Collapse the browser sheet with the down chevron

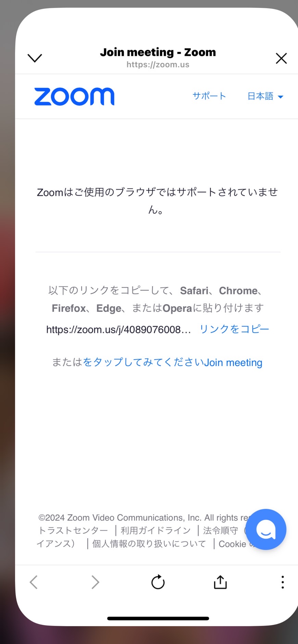[x=35, y=58]
